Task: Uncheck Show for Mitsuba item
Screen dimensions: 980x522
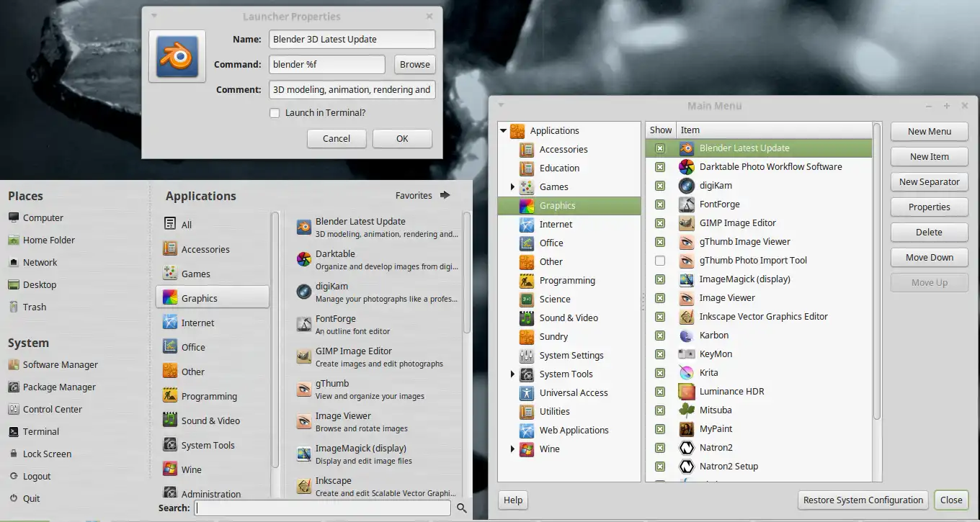Action: (x=660, y=410)
